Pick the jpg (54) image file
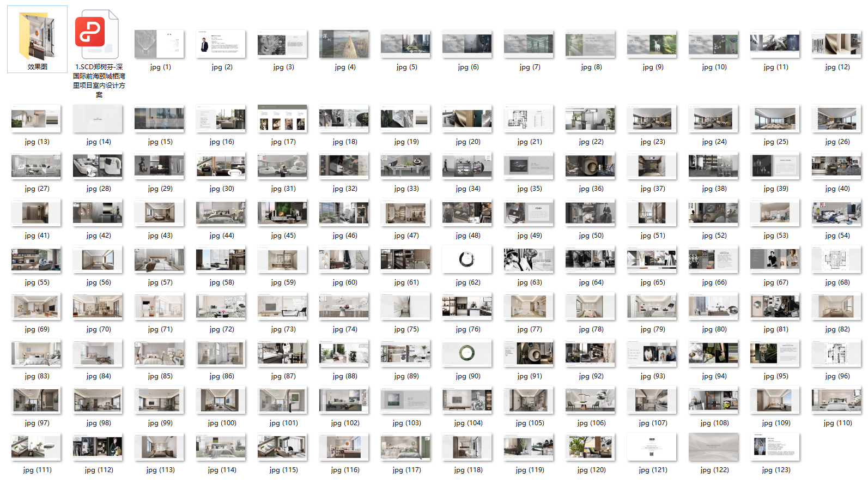Viewport: 868px width, 483px height. [x=837, y=213]
